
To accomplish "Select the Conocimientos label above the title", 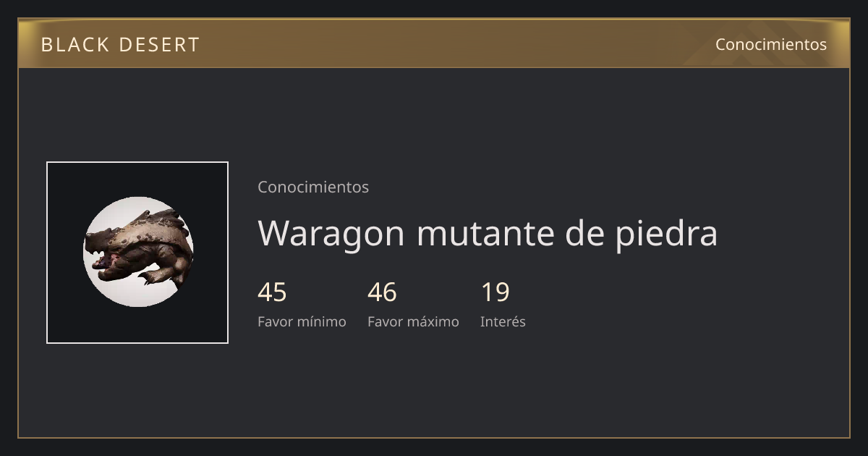I will click(x=313, y=187).
